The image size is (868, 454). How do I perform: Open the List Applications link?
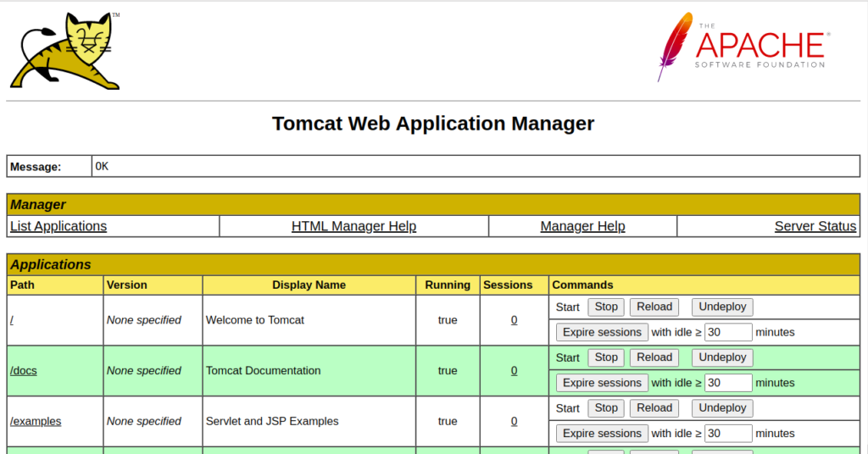[58, 226]
